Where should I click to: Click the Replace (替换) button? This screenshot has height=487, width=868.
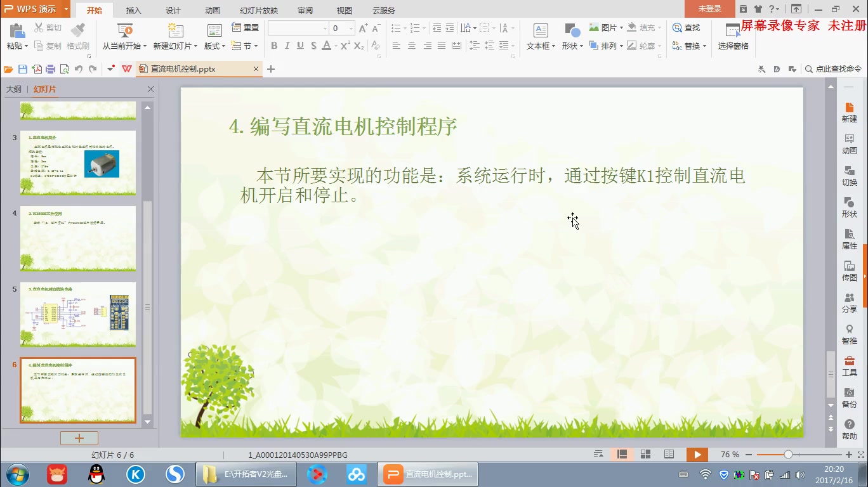coord(688,46)
